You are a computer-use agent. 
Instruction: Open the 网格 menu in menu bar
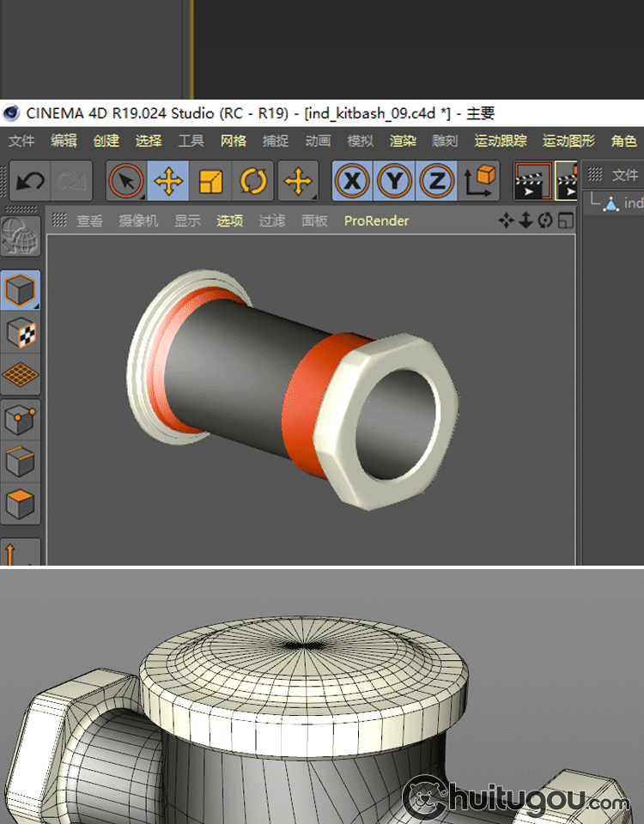(x=233, y=141)
